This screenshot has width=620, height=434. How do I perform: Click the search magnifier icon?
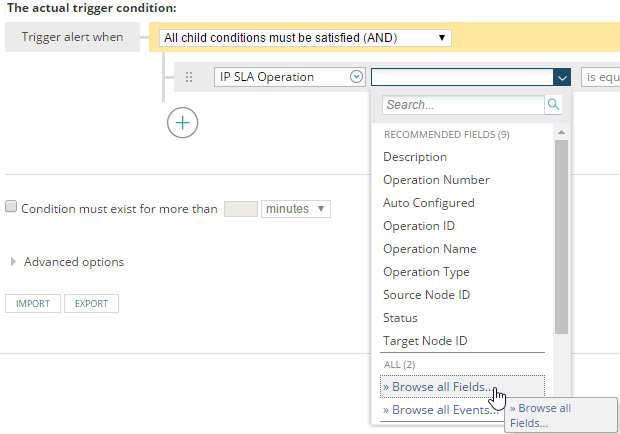coord(553,104)
